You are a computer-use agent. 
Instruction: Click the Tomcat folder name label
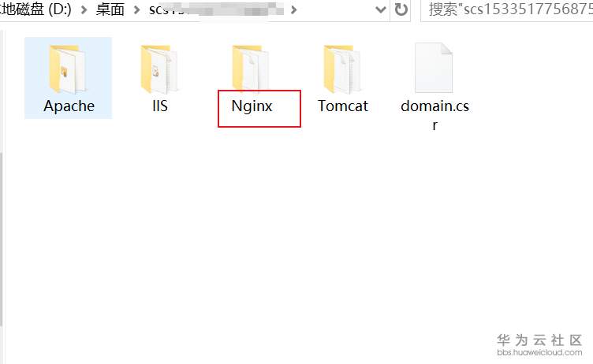343,106
